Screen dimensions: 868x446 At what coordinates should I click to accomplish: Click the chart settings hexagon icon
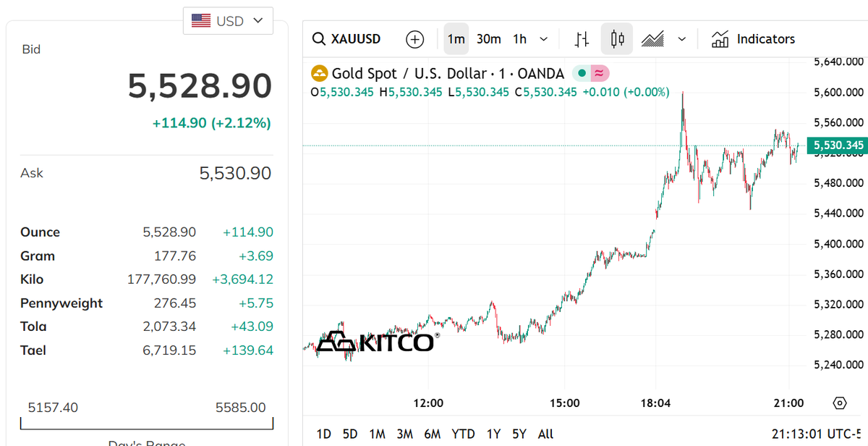[839, 403]
